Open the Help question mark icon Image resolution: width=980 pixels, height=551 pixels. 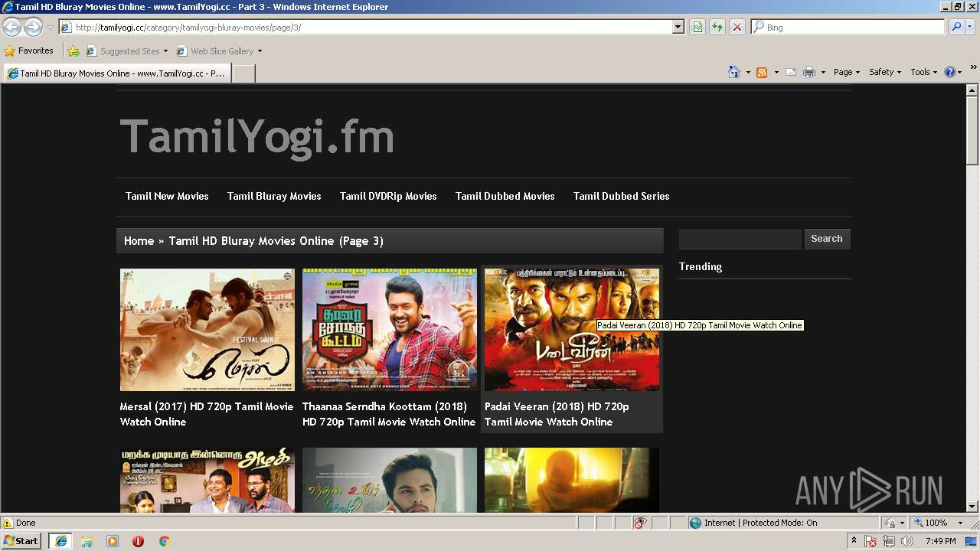point(950,72)
